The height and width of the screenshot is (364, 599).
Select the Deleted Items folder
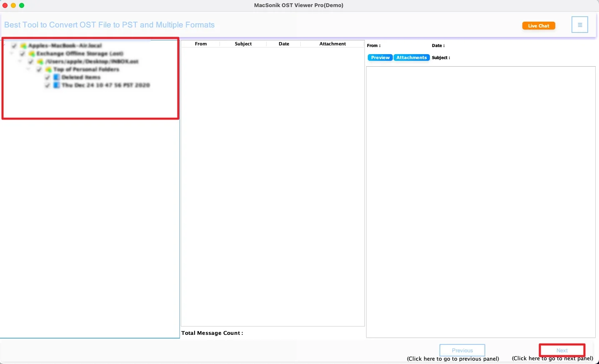(x=81, y=77)
